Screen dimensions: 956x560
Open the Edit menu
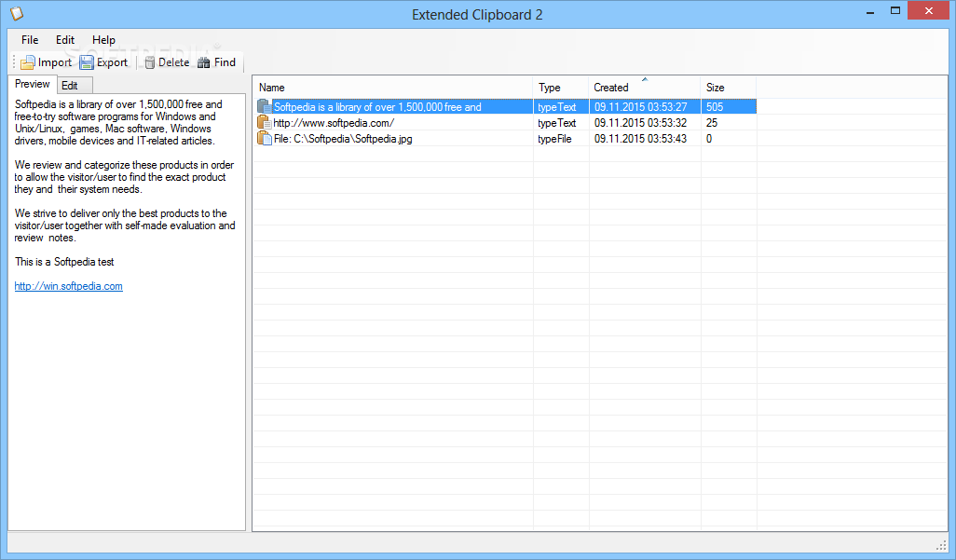pos(65,40)
